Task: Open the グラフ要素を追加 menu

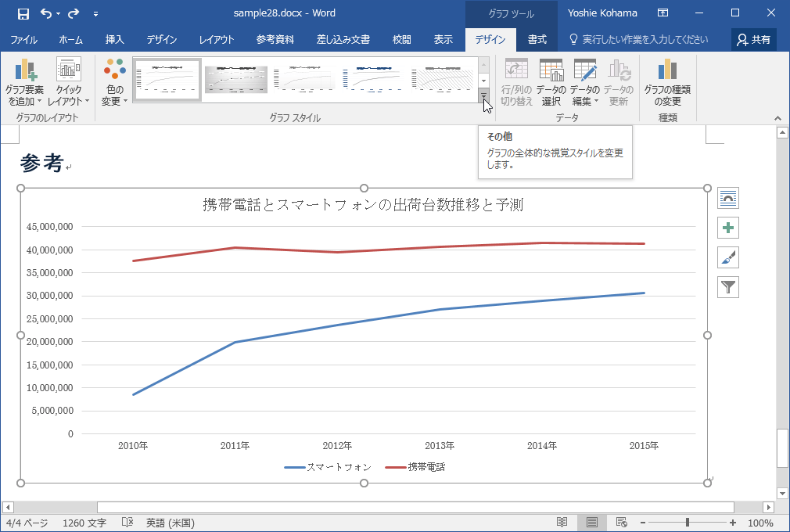Action: (x=24, y=81)
